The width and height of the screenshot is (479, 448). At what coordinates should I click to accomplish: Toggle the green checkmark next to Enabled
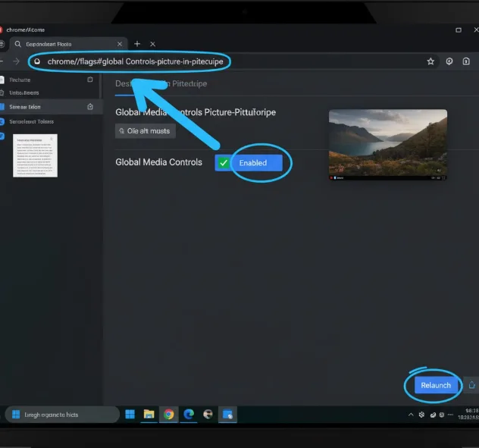(x=223, y=162)
